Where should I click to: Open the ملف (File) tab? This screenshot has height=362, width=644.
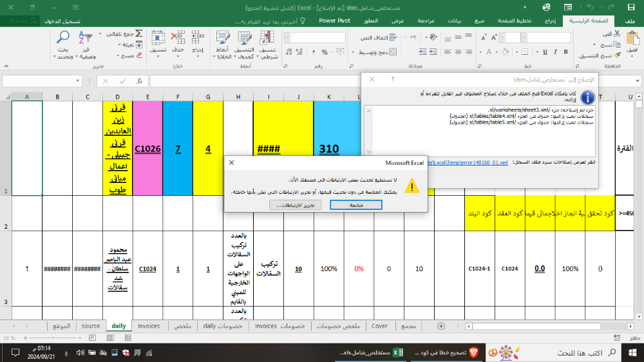click(629, 21)
